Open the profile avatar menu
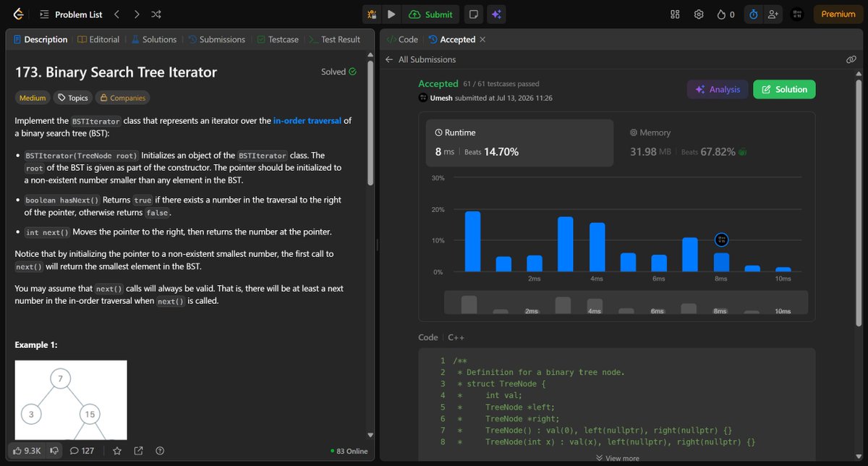 [797, 14]
